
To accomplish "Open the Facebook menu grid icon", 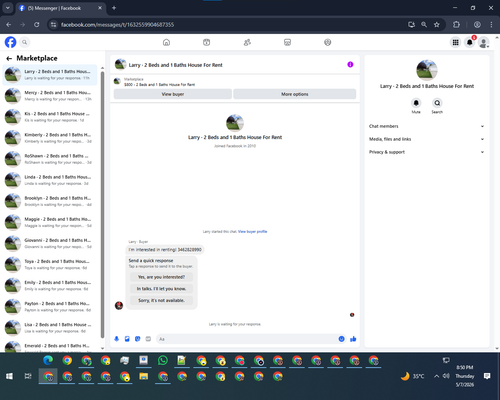I will [455, 42].
